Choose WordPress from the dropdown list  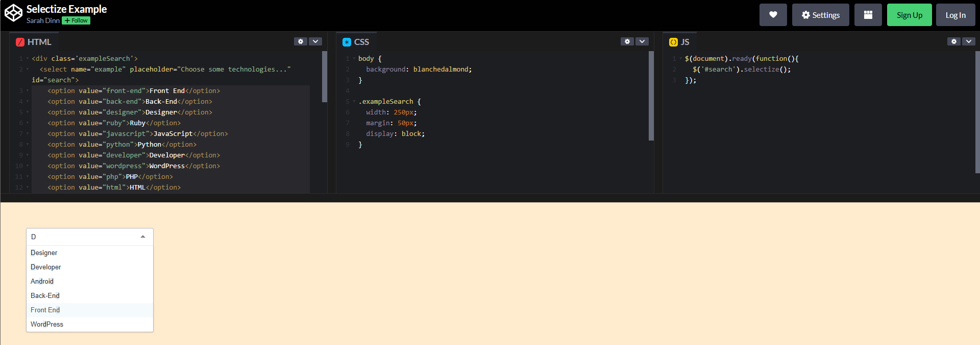(x=90, y=325)
